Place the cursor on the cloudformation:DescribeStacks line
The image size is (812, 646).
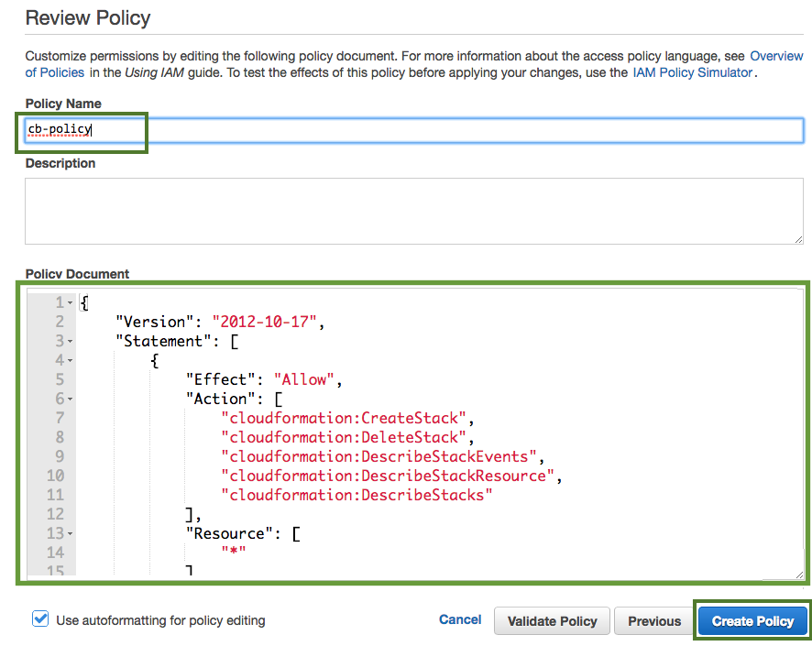click(357, 495)
